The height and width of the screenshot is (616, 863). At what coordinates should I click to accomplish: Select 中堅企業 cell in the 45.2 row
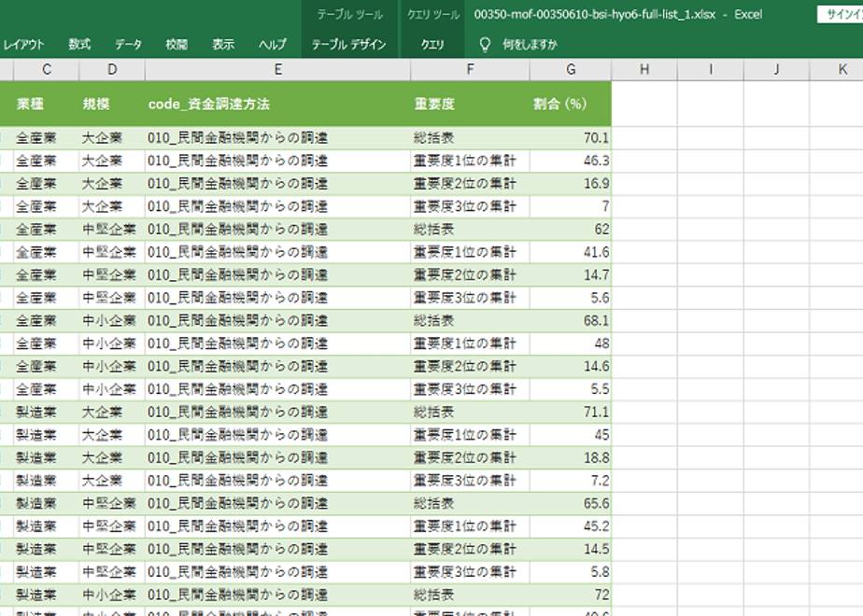coord(112,526)
